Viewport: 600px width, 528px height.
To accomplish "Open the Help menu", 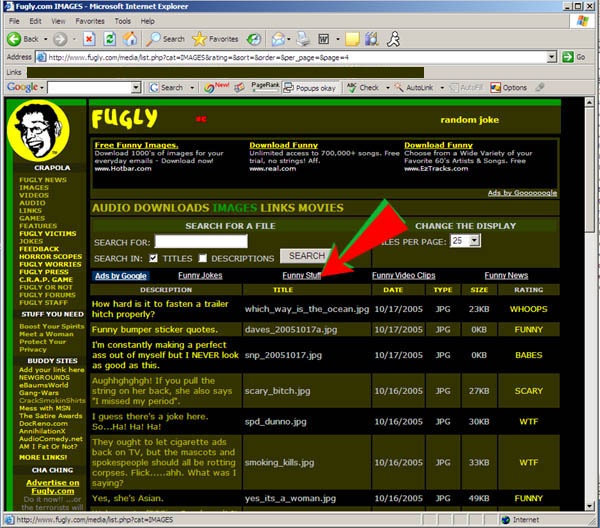I will [147, 21].
